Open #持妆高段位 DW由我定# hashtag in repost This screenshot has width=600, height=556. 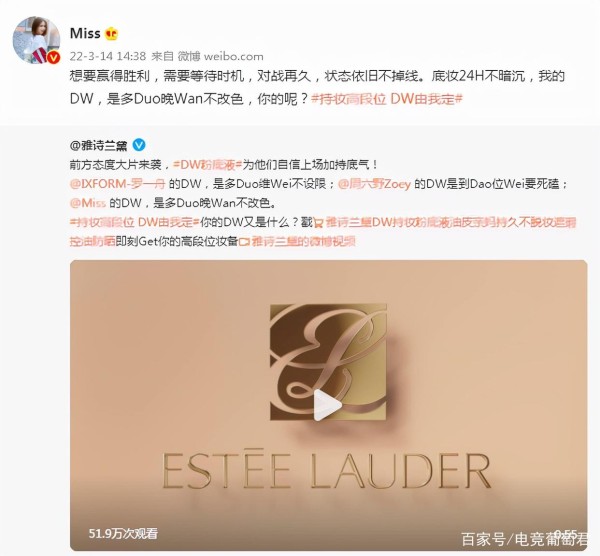[x=134, y=222]
